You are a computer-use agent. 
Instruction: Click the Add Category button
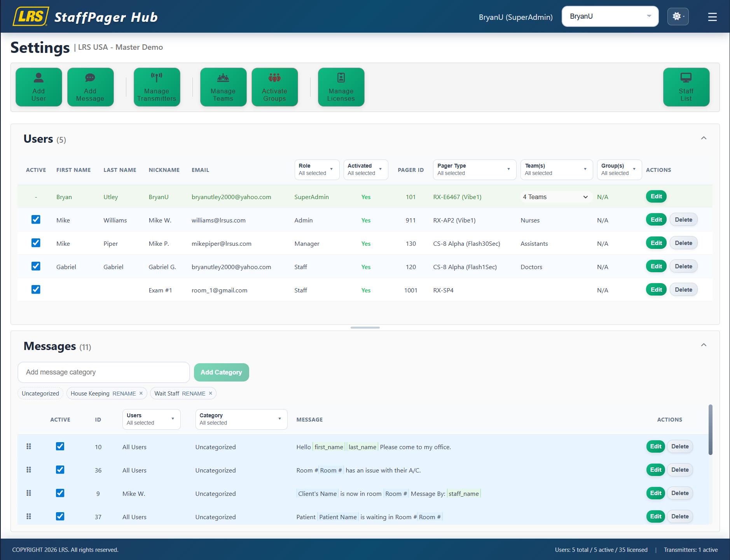221,372
